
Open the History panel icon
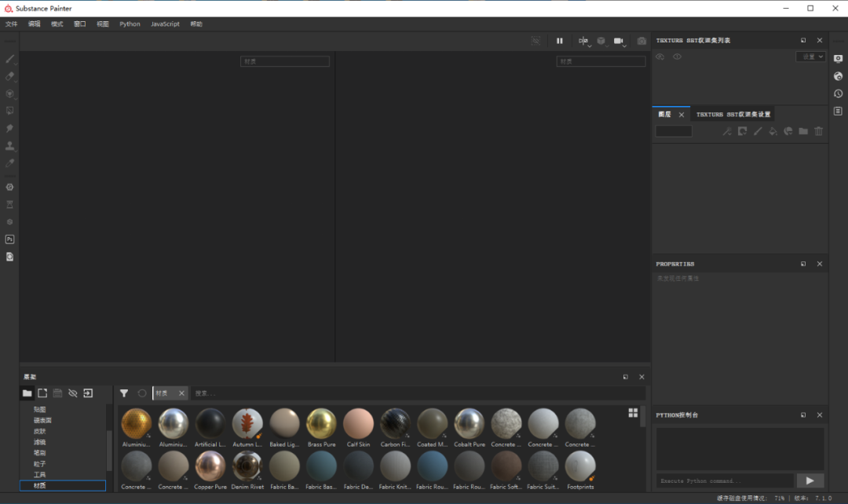(839, 93)
